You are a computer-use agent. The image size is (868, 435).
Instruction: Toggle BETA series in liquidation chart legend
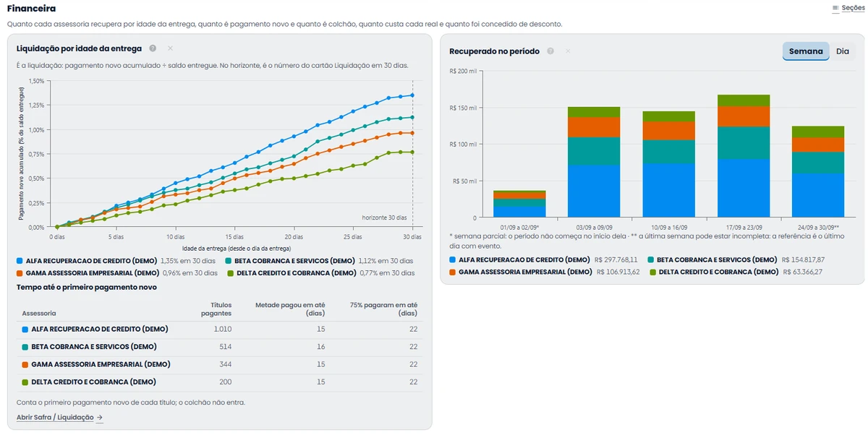[320, 261]
